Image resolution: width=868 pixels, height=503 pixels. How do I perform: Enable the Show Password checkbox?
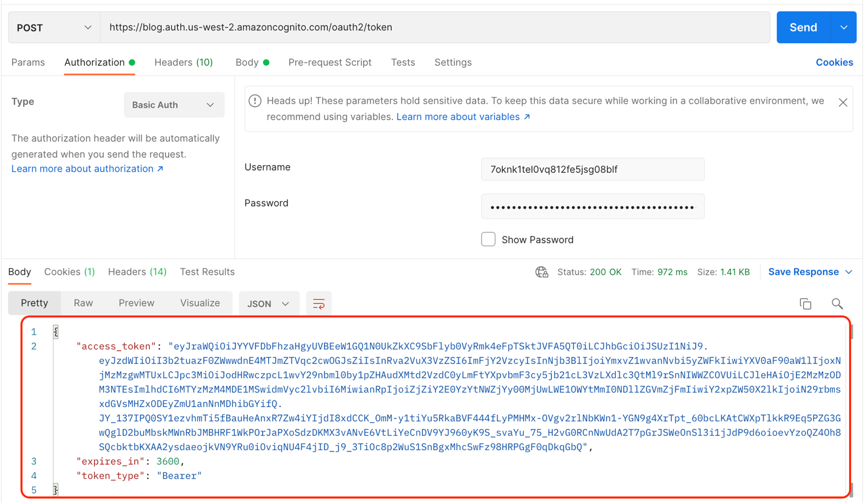click(x=488, y=239)
